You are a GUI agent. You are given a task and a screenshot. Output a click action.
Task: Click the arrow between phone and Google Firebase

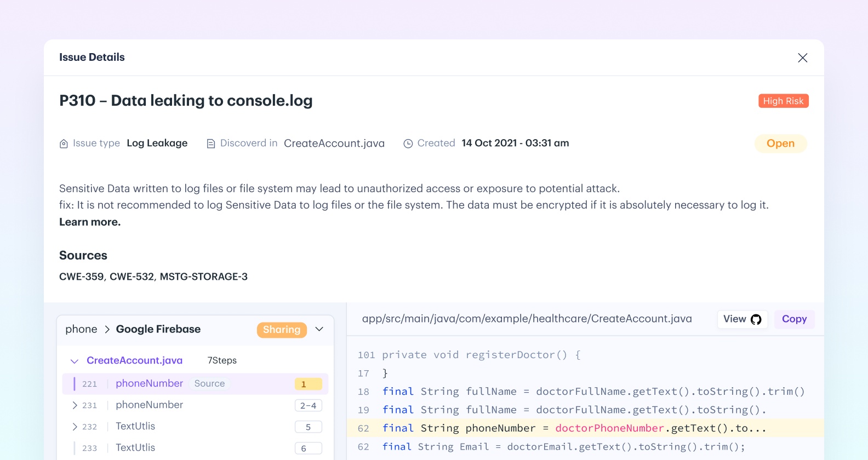click(107, 329)
